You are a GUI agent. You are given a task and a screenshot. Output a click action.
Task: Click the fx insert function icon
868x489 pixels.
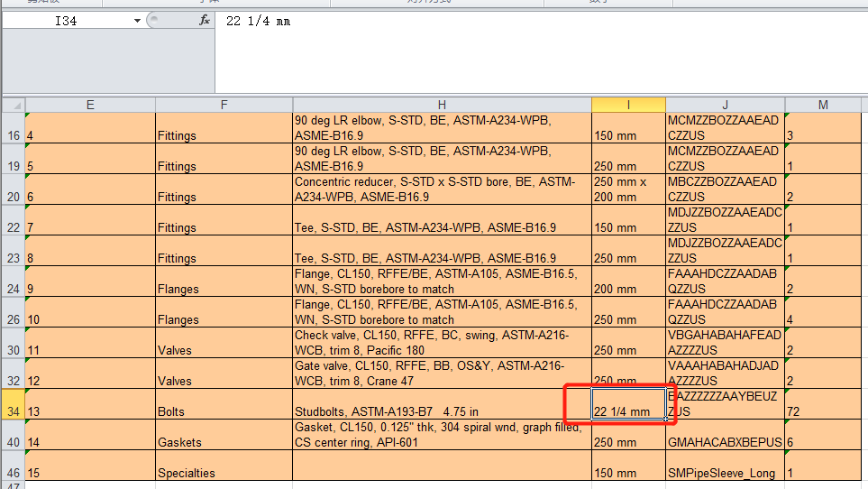click(x=205, y=21)
